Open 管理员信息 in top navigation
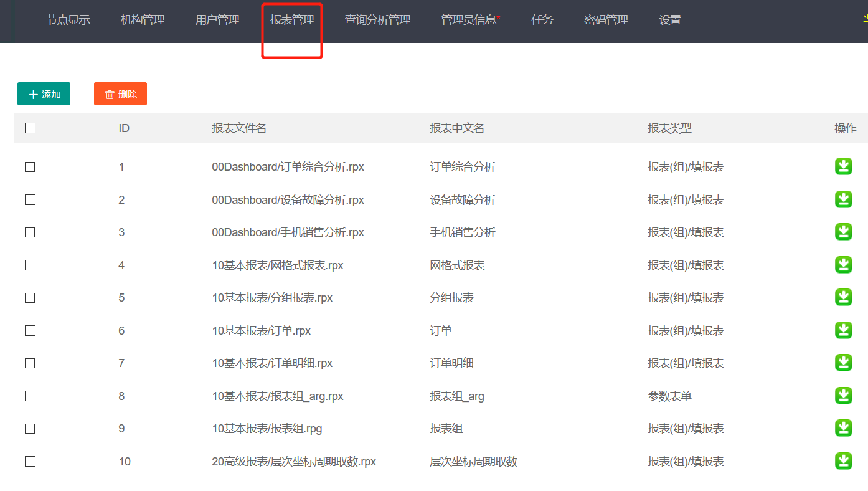868x491 pixels. click(470, 20)
